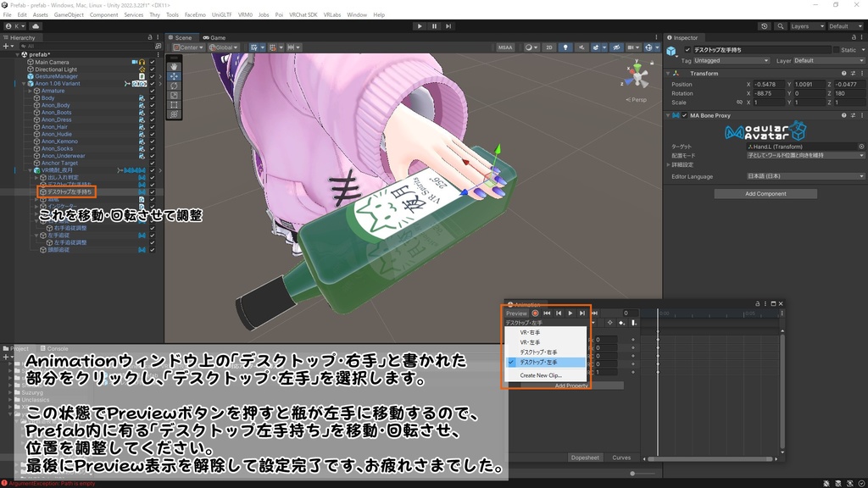Toggle scene audio icon
The image size is (868, 488).
581,47
